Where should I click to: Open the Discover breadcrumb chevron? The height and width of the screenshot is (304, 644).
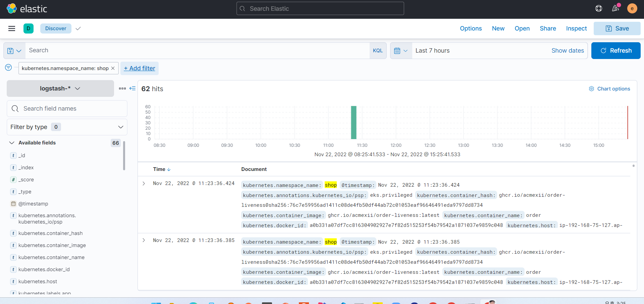pyautogui.click(x=78, y=28)
